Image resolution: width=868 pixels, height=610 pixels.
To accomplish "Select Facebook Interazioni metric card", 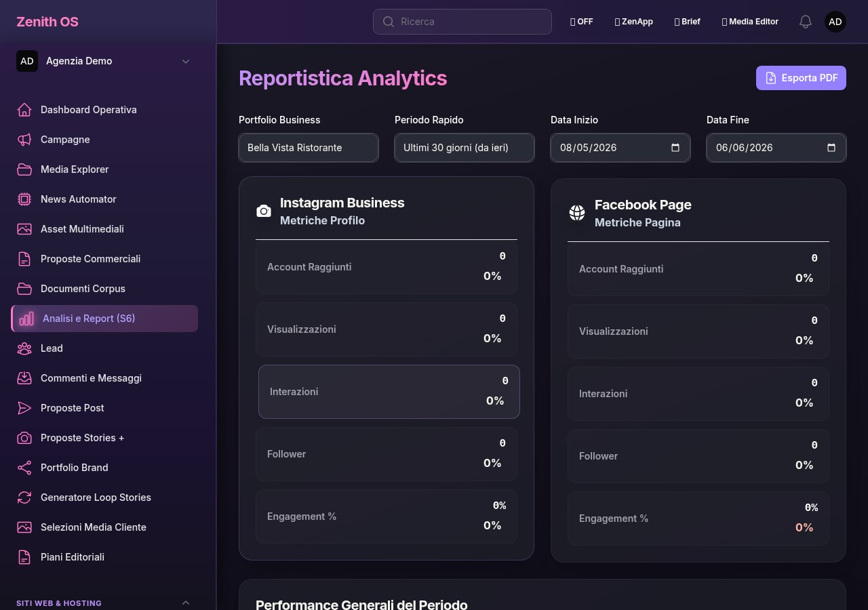I will tap(698, 394).
